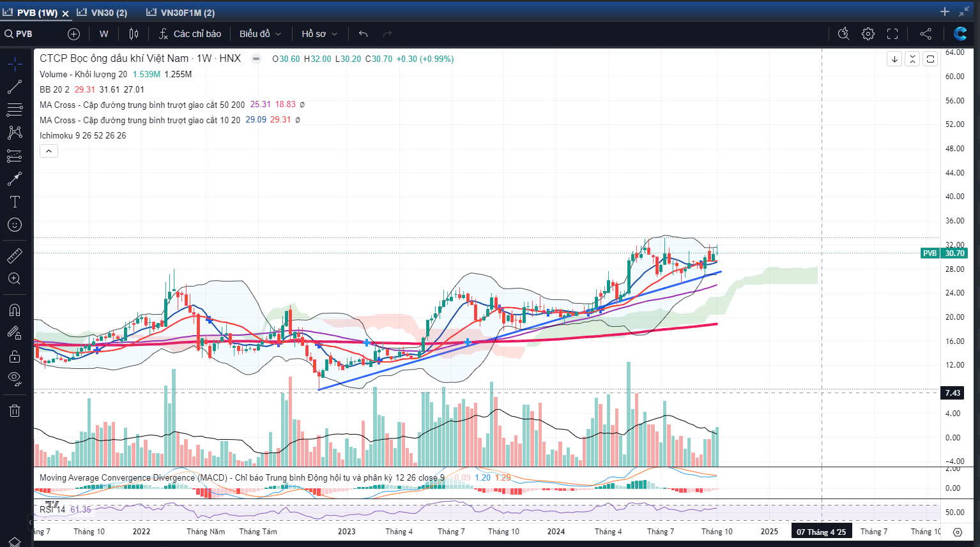This screenshot has width=980, height=547.
Task: Select the MACD indicator legend
Action: (x=241, y=477)
